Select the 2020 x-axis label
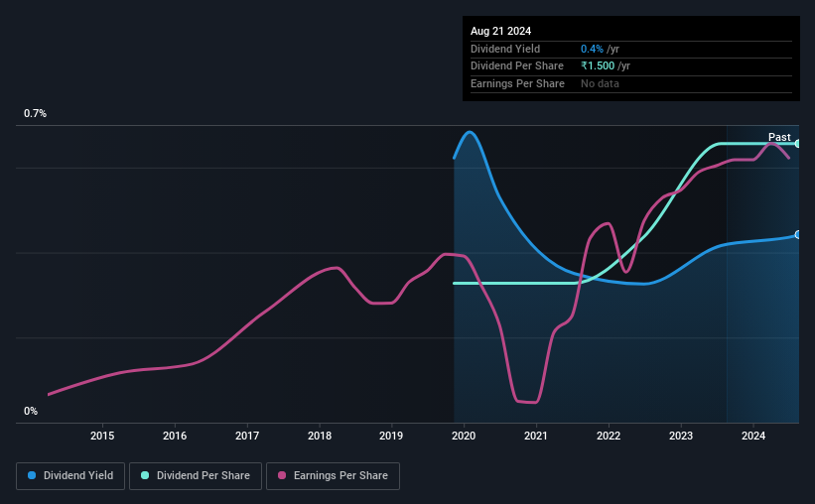 pyautogui.click(x=464, y=436)
